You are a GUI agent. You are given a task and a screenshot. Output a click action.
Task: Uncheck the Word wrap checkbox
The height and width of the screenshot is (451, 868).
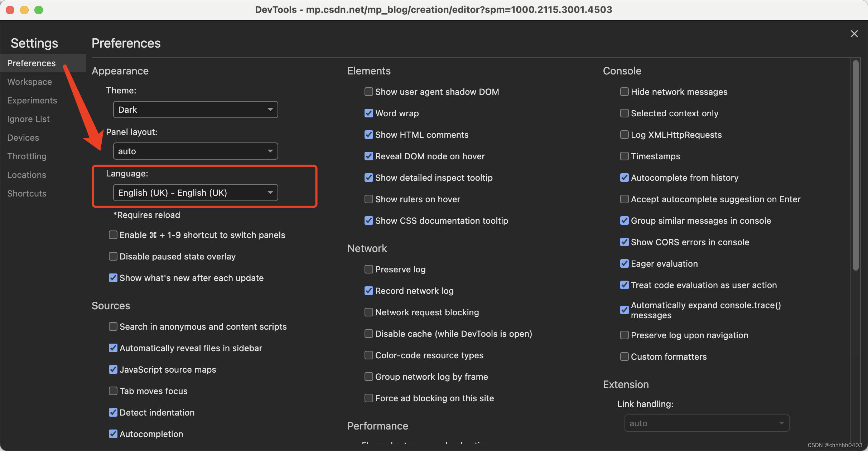[x=368, y=113]
